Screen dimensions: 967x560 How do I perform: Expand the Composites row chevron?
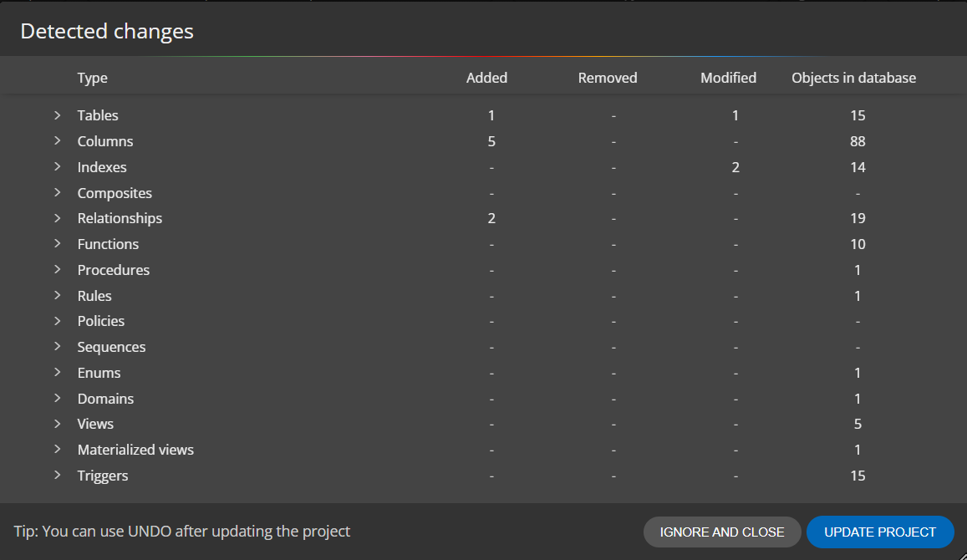pyautogui.click(x=58, y=192)
